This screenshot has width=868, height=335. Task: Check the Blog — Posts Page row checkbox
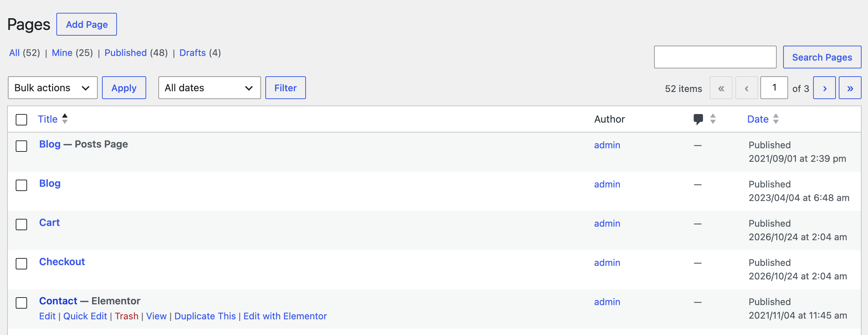(21, 146)
